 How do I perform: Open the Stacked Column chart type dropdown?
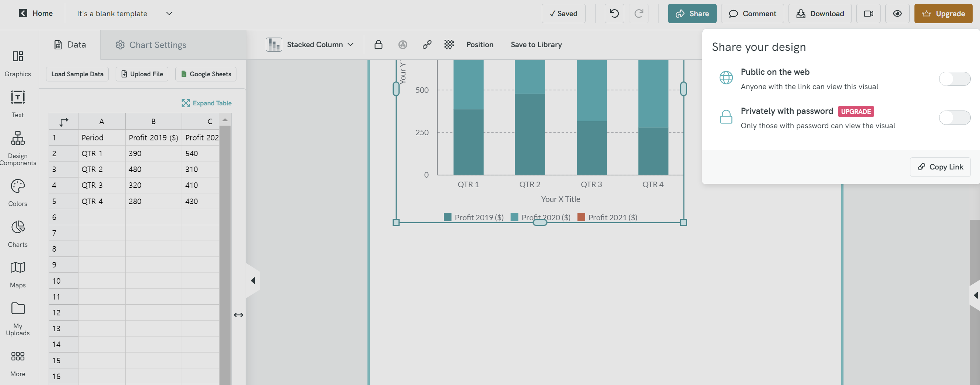[350, 45]
